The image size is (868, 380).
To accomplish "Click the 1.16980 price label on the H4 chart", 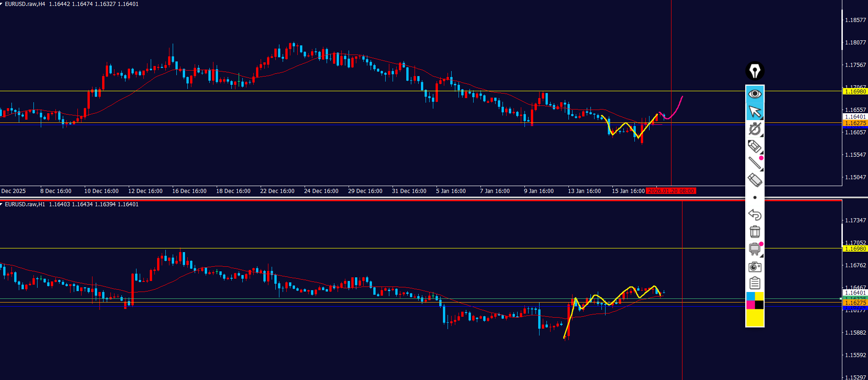I will point(855,92).
